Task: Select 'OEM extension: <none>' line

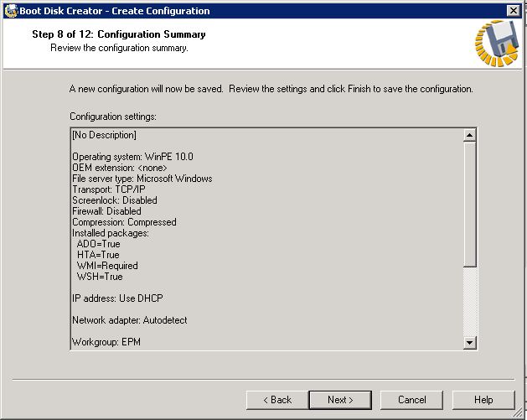Action: coord(119,168)
